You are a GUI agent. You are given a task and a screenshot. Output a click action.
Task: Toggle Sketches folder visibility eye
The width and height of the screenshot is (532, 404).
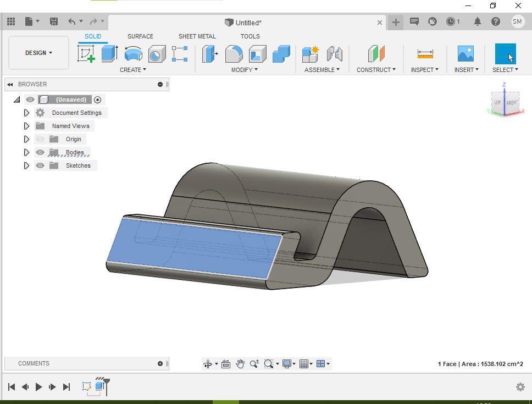40,165
